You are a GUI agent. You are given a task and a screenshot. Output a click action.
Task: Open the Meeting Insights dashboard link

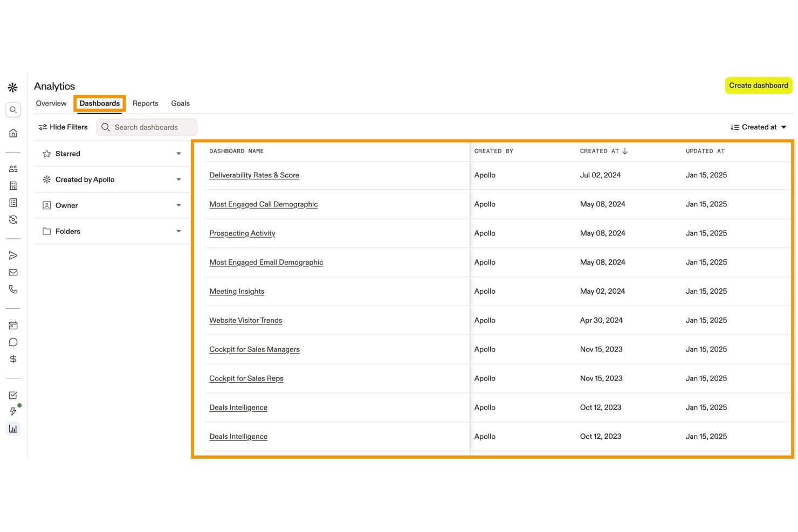(x=237, y=292)
